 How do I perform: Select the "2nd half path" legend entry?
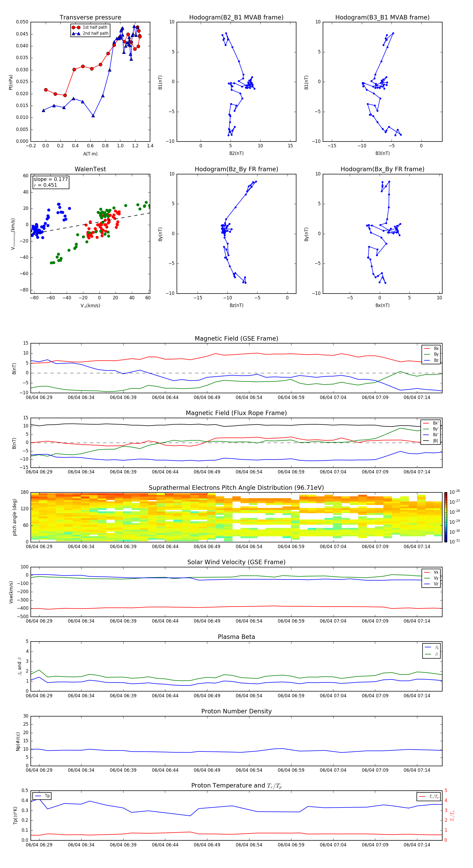click(90, 33)
